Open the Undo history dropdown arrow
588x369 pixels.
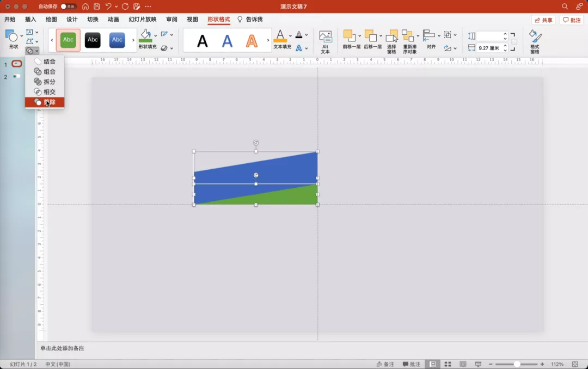click(117, 7)
